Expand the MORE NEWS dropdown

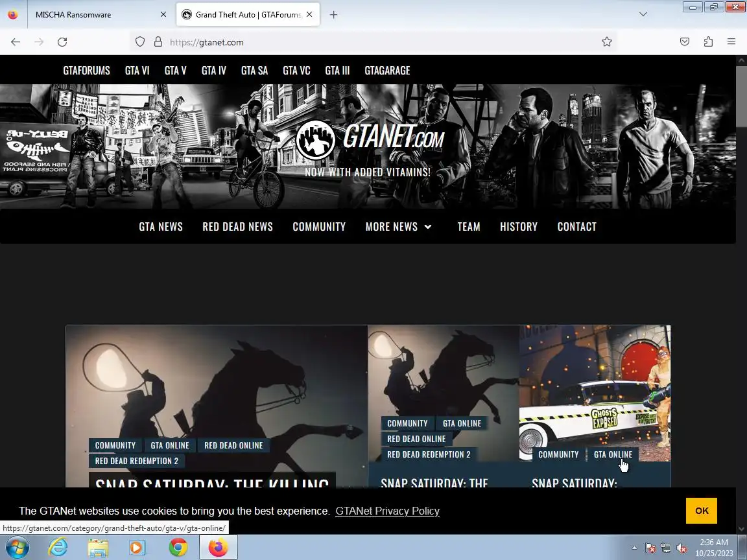[398, 227]
